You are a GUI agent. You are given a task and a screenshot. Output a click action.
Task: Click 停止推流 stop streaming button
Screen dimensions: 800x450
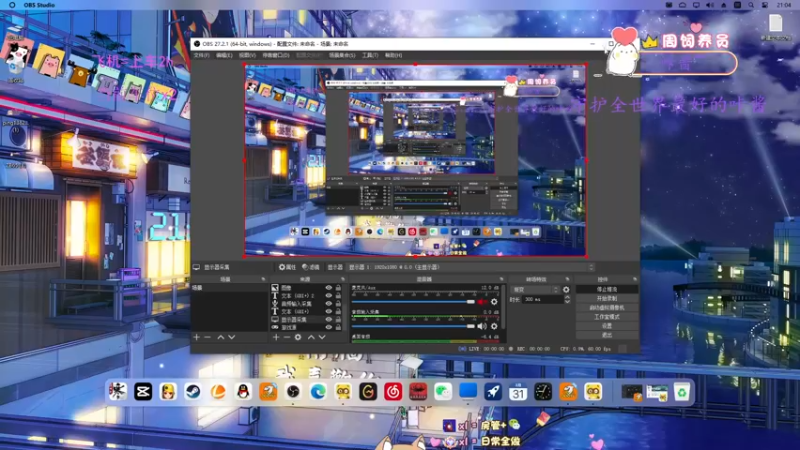607,289
